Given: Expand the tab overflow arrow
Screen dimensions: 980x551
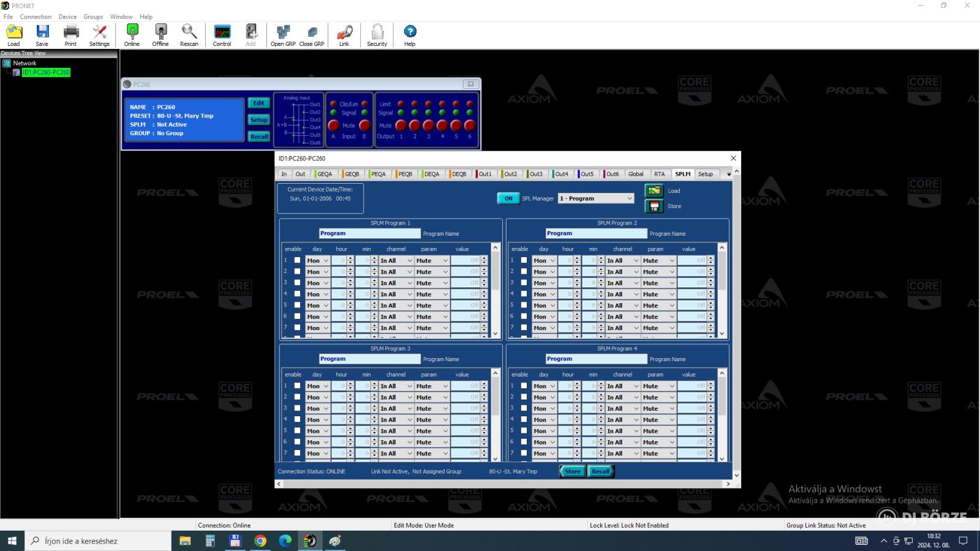Looking at the screenshot, I should coord(728,174).
